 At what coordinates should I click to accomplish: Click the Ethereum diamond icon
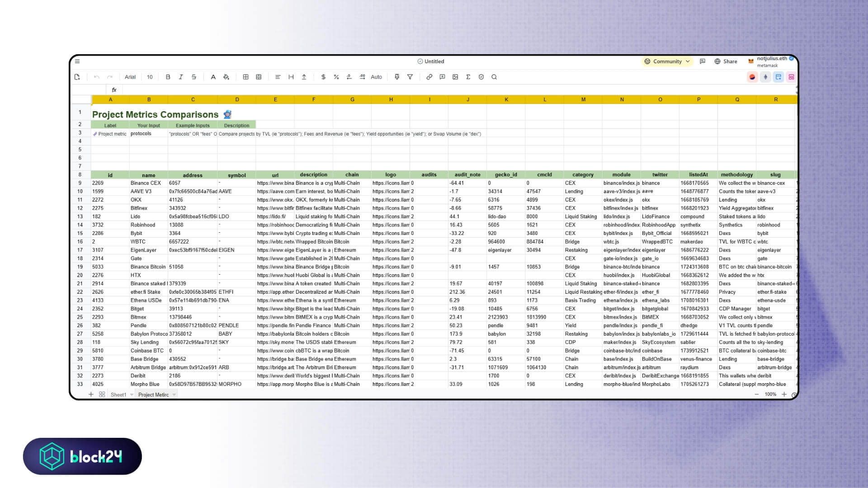[x=765, y=77]
